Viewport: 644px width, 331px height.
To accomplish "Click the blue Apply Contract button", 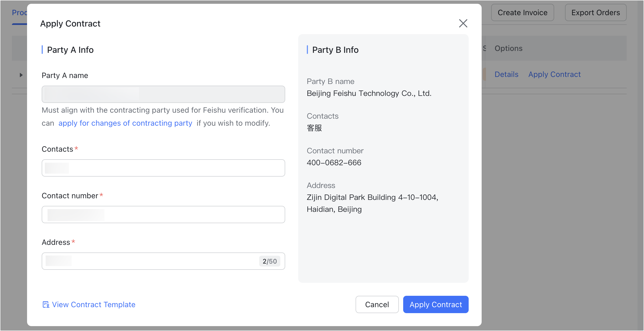I will click(x=436, y=304).
